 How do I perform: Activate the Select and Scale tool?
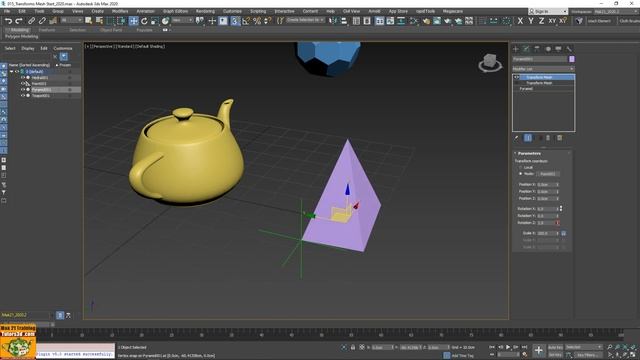tap(155, 21)
